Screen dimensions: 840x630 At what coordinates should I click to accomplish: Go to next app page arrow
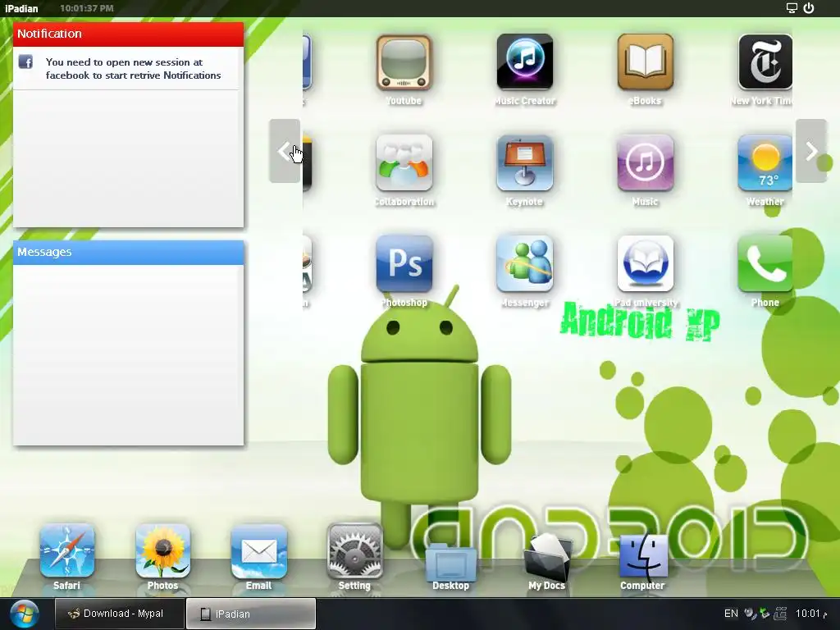pyautogui.click(x=811, y=151)
